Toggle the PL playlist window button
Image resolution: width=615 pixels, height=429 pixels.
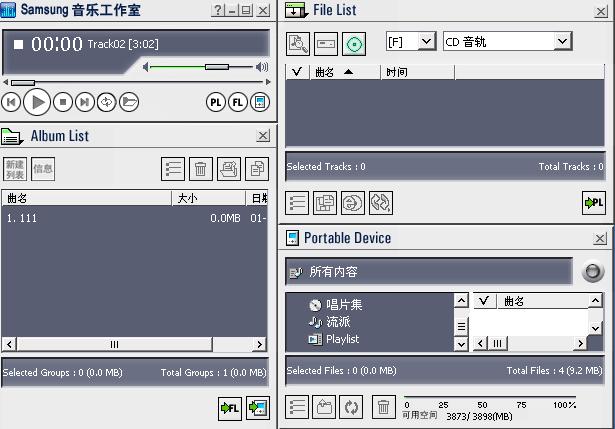coord(216,102)
